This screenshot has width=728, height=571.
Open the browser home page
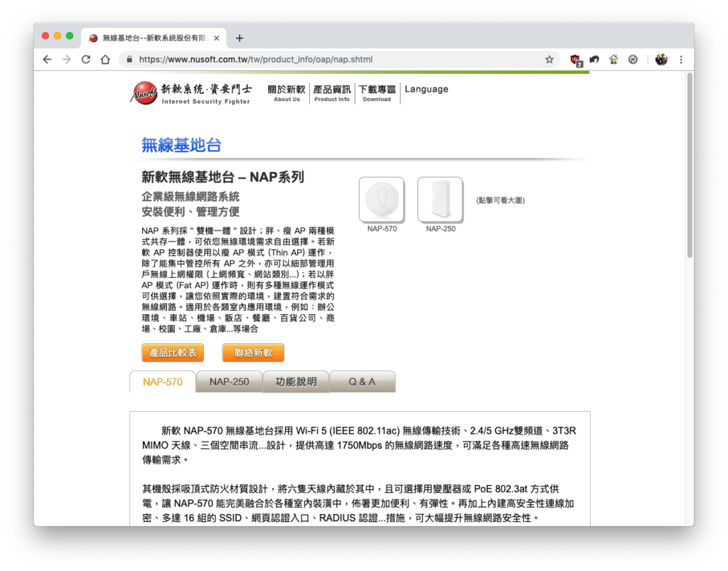tap(105, 60)
